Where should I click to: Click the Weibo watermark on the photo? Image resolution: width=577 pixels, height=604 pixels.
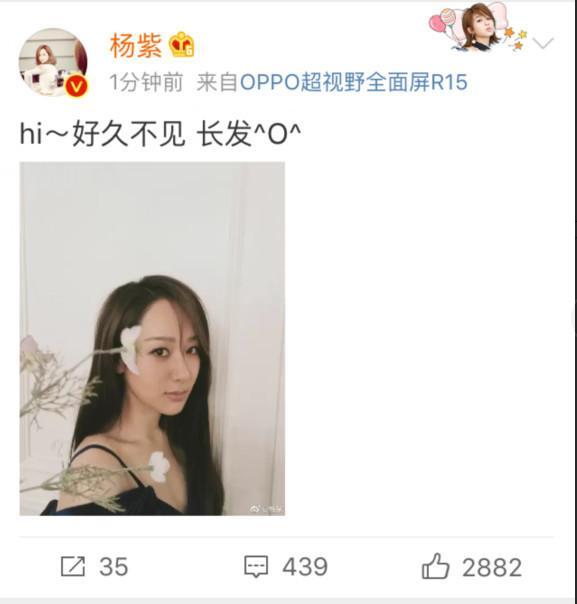(266, 509)
